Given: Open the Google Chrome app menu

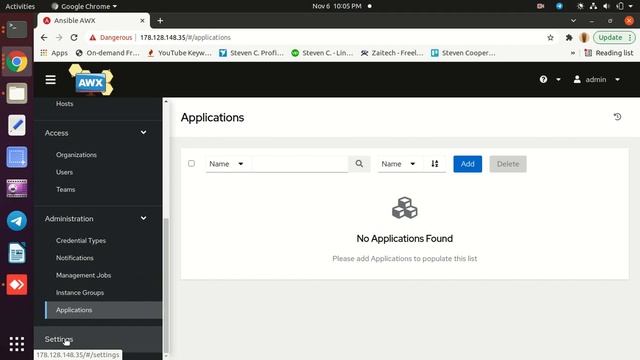Looking at the screenshot, I should coord(84,6).
